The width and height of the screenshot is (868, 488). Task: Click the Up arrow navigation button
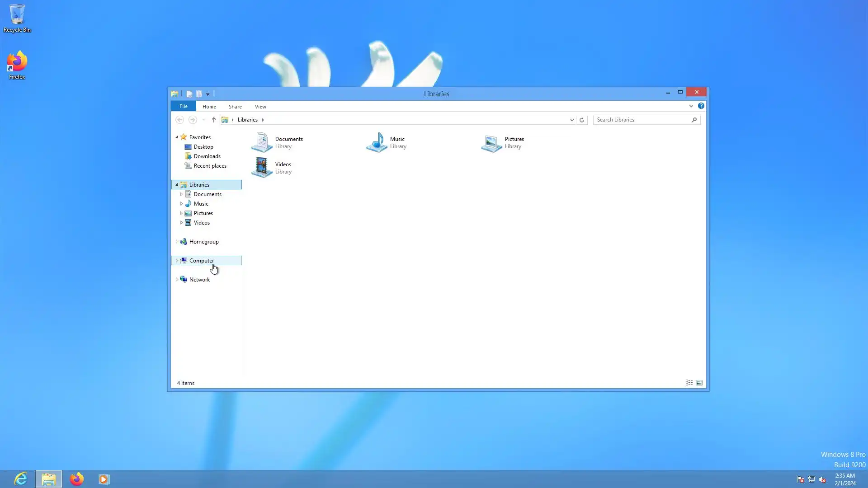(x=214, y=120)
